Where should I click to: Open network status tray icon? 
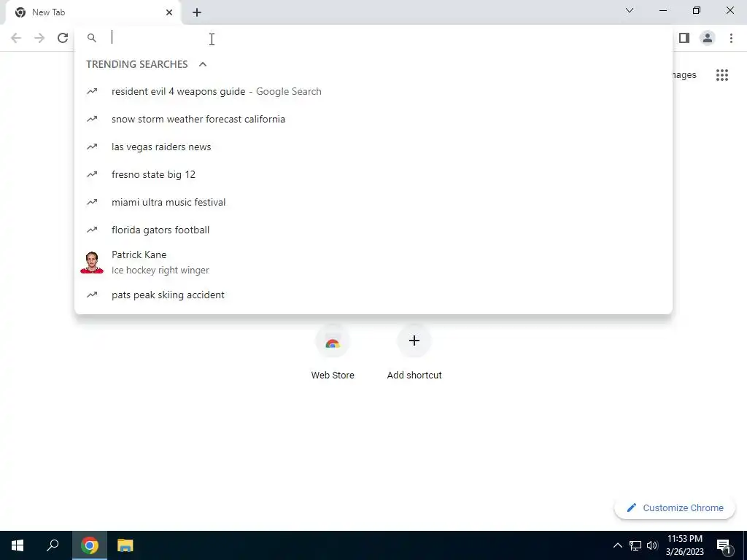635,545
